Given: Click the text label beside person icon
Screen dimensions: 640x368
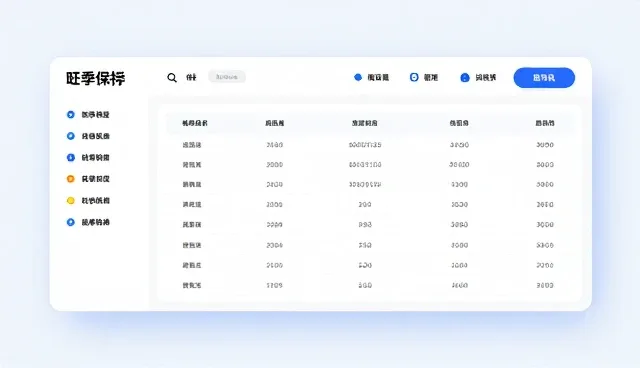Looking at the screenshot, I should point(486,78).
